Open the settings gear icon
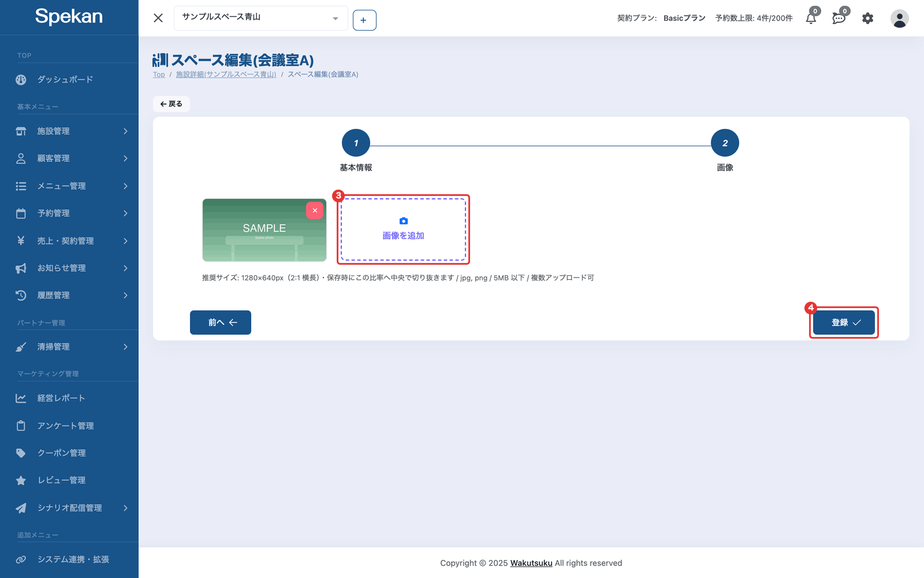Viewport: 924px width, 578px height. [x=867, y=18]
